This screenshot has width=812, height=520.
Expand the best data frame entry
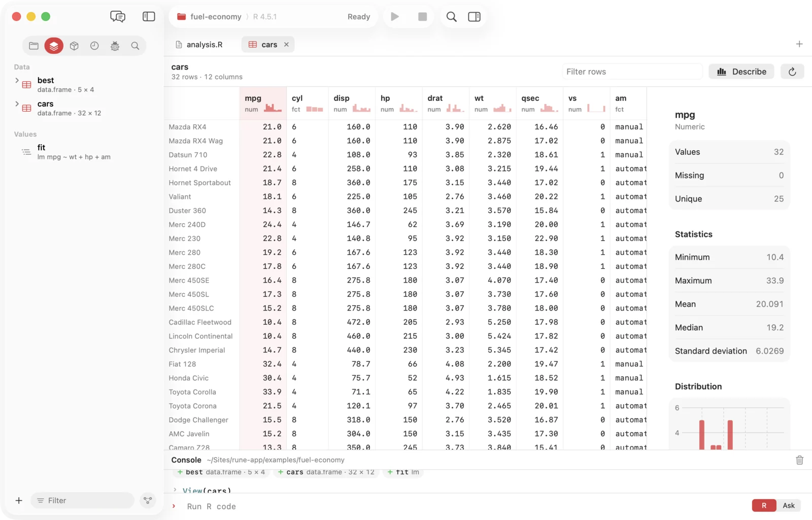pos(17,80)
